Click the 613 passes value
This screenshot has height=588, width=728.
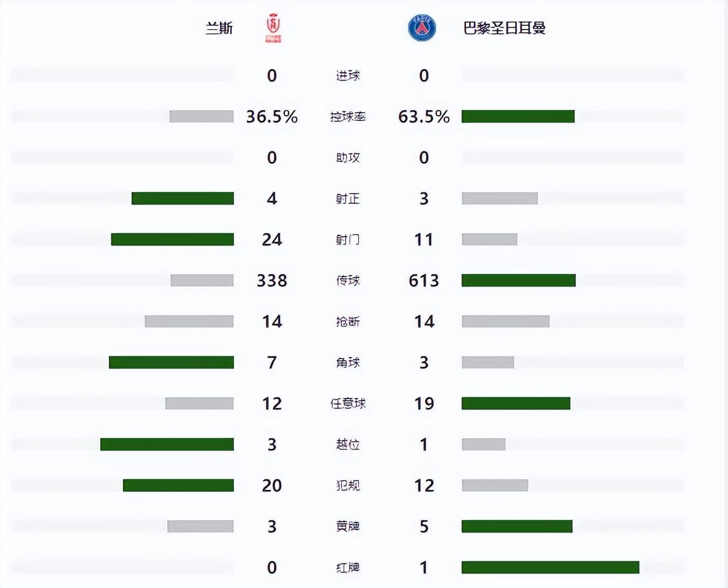tap(424, 281)
